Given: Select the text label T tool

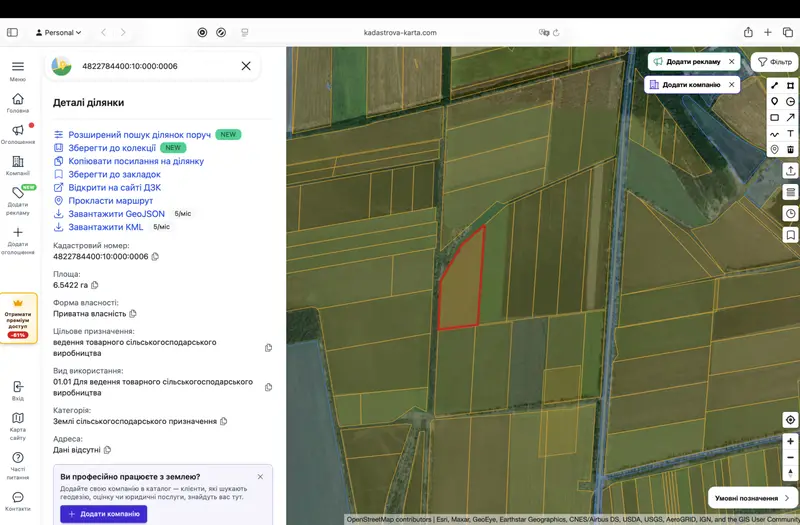Looking at the screenshot, I should 790,134.
